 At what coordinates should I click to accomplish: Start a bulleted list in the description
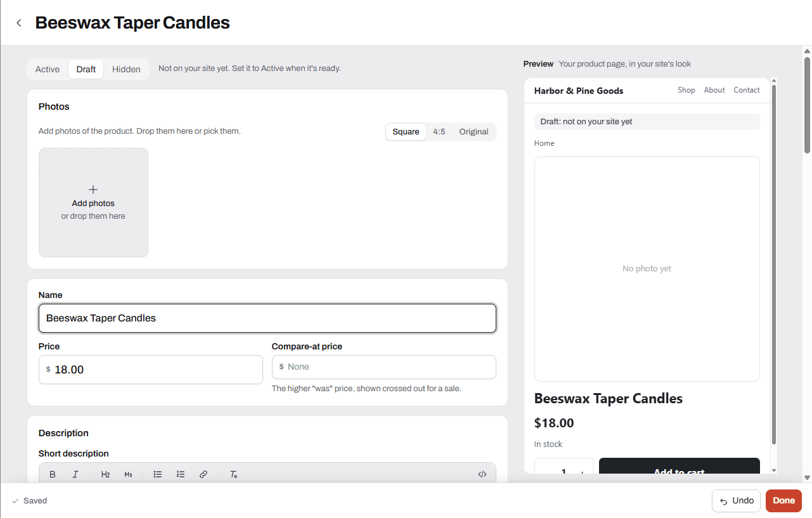point(158,474)
